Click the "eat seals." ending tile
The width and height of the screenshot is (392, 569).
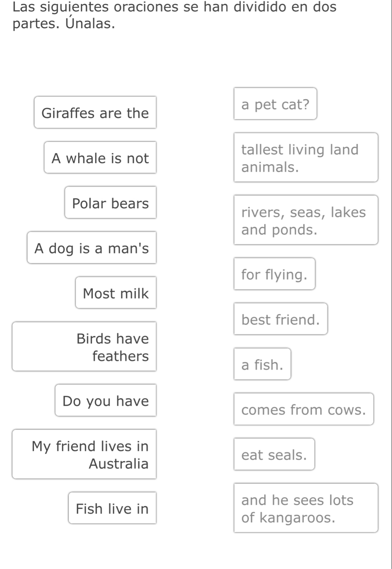coord(274,454)
